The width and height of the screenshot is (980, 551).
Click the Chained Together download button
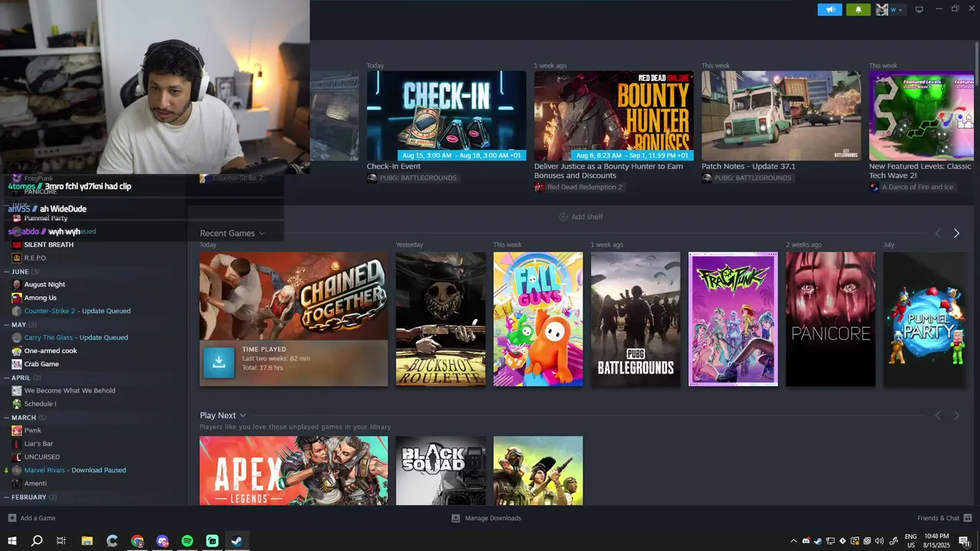[x=219, y=363]
